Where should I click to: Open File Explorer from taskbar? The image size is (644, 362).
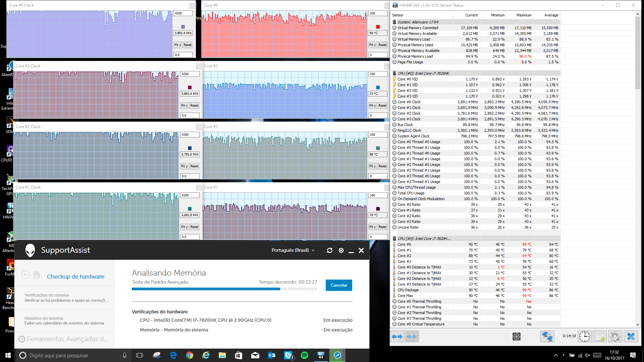click(x=222, y=355)
